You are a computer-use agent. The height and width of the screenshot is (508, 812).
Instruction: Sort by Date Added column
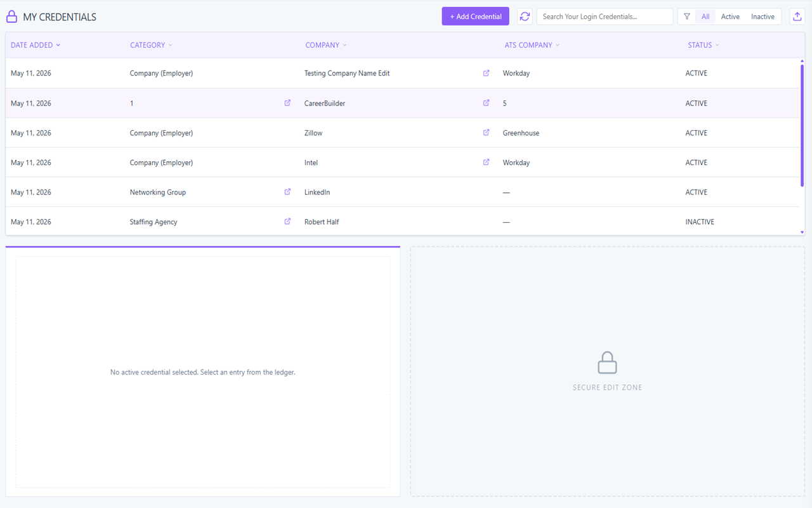[36, 45]
